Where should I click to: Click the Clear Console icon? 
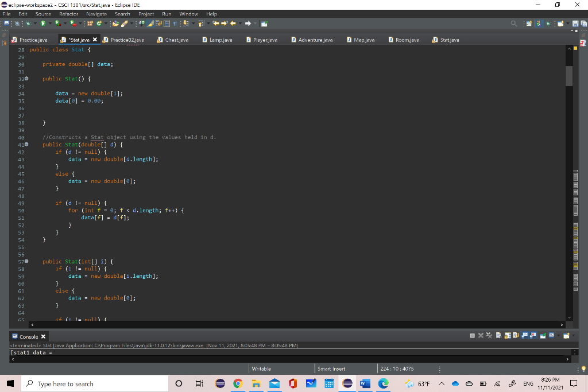coord(499,335)
